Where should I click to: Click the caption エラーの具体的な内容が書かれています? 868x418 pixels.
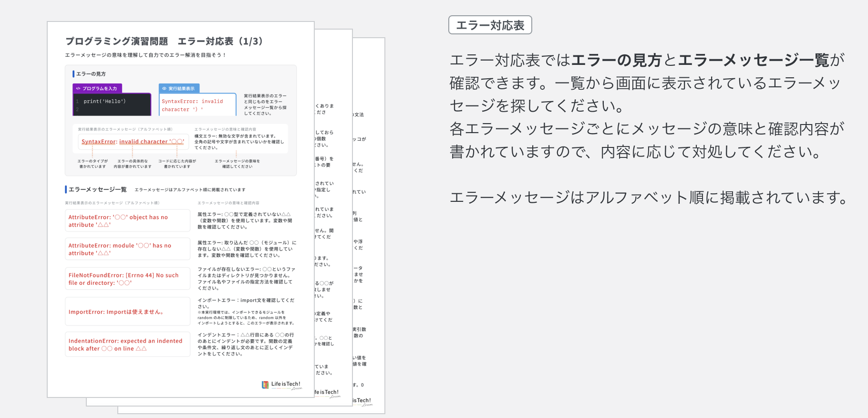click(x=133, y=164)
